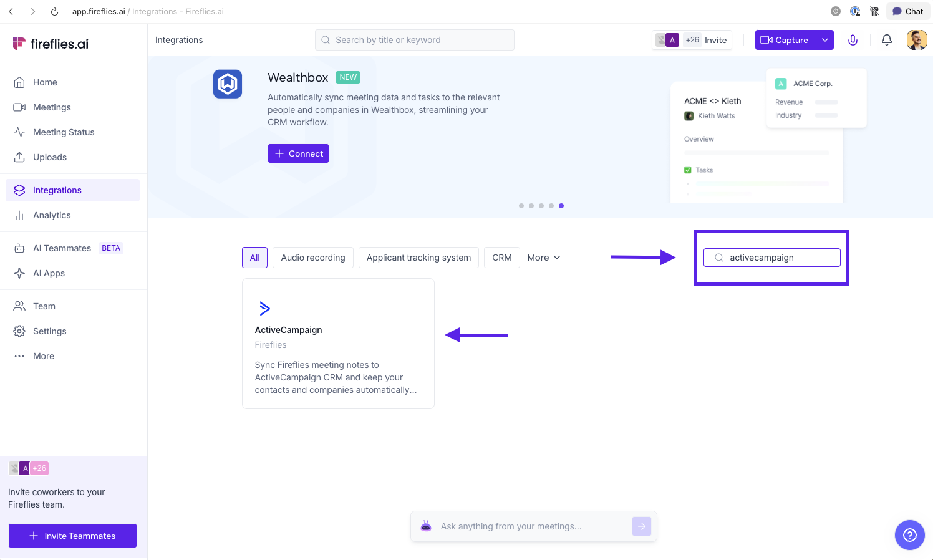Expand the sidebar More menu
This screenshot has height=560, width=933.
click(72, 356)
